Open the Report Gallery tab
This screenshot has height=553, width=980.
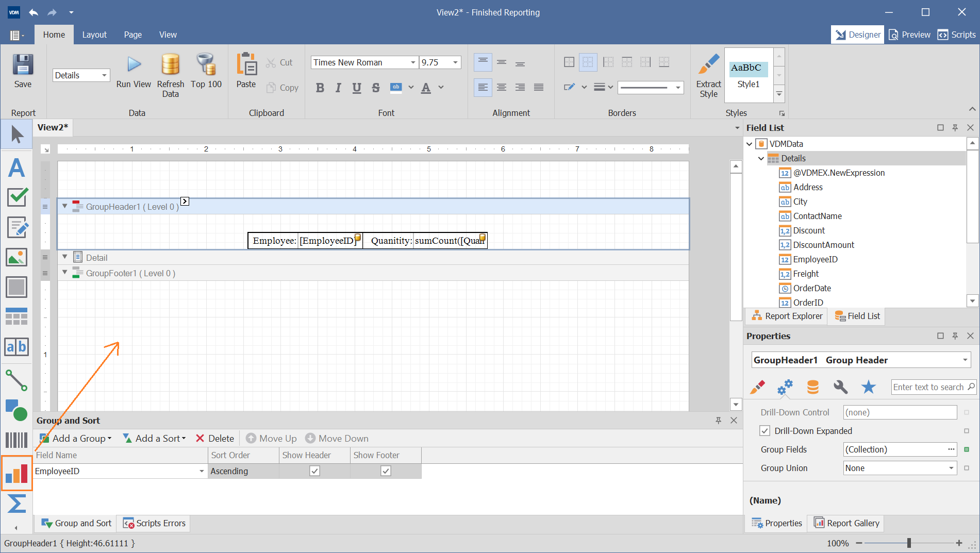tap(846, 523)
